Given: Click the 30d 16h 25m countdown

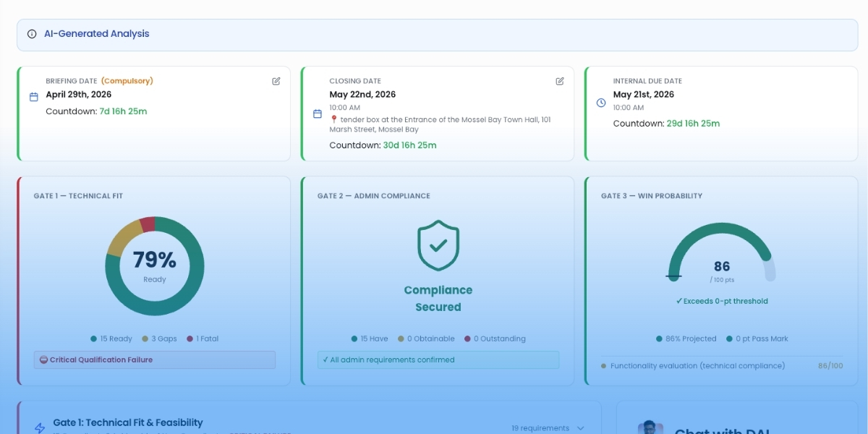Looking at the screenshot, I should coord(409,145).
